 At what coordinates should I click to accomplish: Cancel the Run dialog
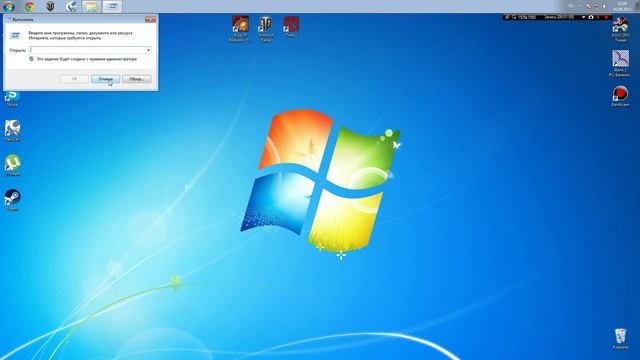click(105, 79)
